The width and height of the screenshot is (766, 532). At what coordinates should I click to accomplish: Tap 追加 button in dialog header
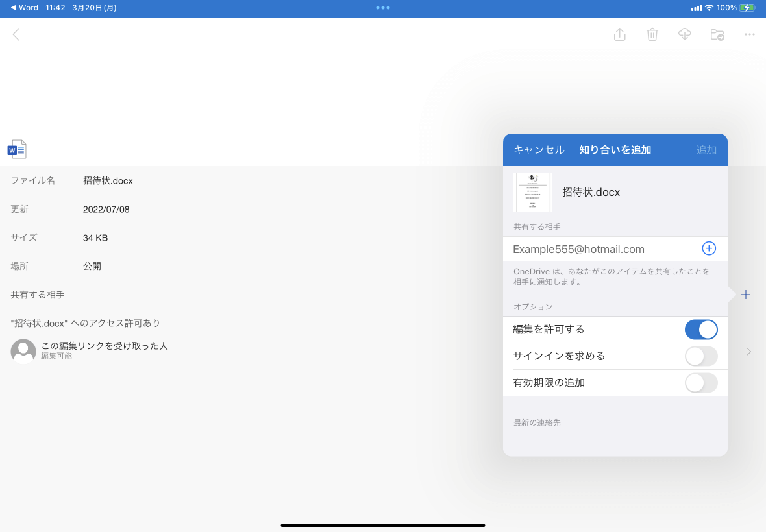pyautogui.click(x=706, y=150)
